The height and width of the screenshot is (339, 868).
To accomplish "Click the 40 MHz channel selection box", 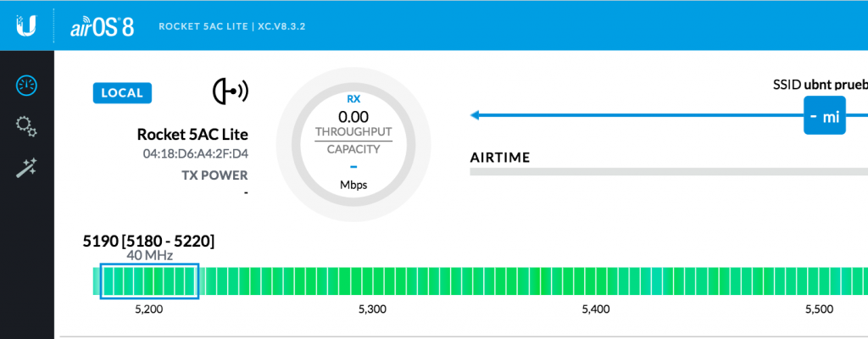I will tap(149, 281).
